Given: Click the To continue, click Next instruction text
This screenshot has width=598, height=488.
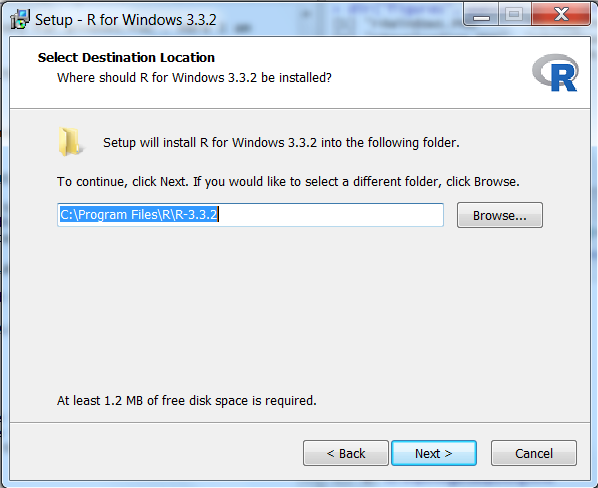Looking at the screenshot, I should [288, 182].
